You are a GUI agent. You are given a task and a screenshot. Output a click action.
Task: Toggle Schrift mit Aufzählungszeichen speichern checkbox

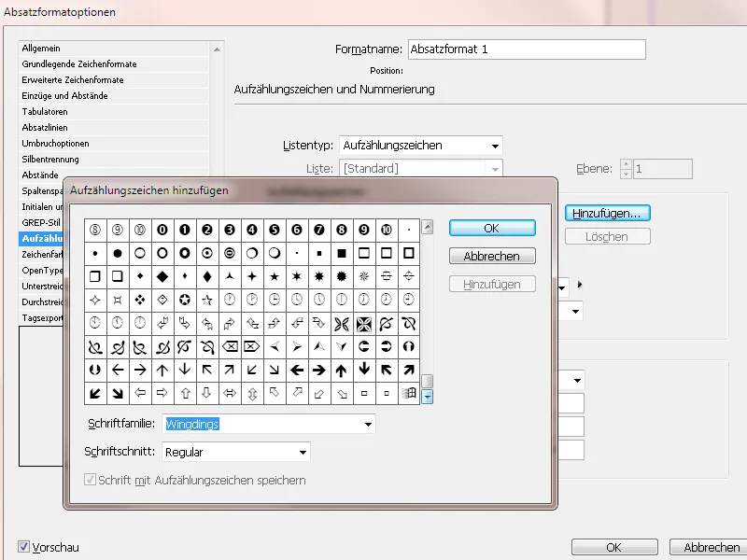click(x=90, y=479)
